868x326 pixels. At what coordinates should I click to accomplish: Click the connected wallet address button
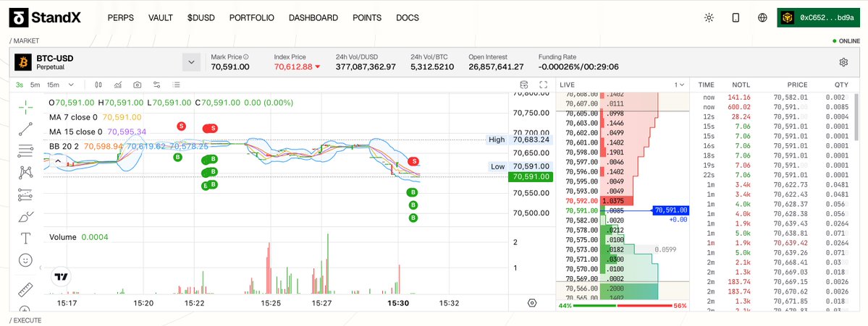point(817,18)
